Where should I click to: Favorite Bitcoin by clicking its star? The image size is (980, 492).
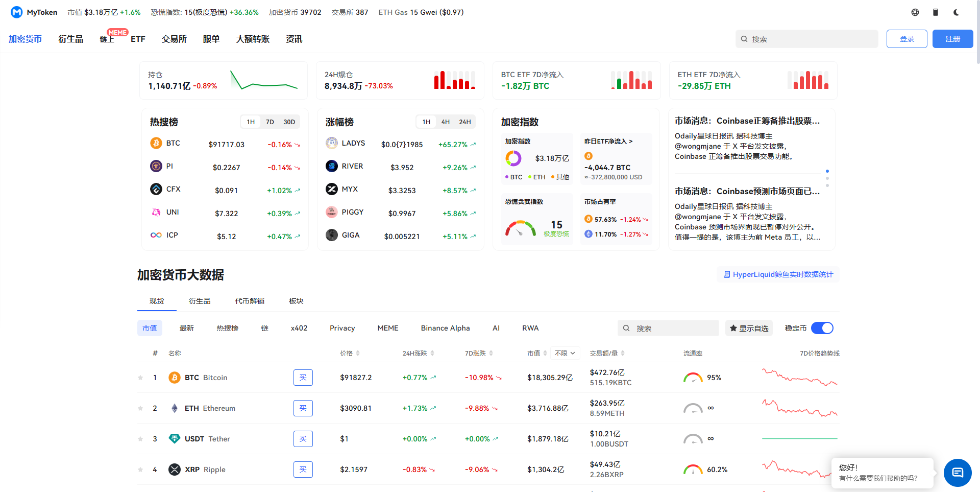[140, 378]
